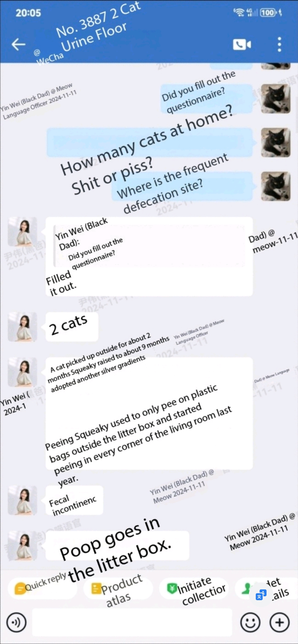The image size is (298, 644).
Task: Open the emoji smiley picker
Action: coord(250,622)
